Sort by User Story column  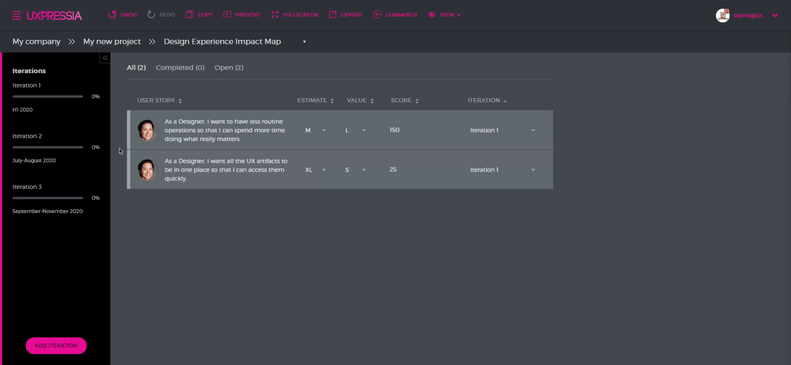159,100
